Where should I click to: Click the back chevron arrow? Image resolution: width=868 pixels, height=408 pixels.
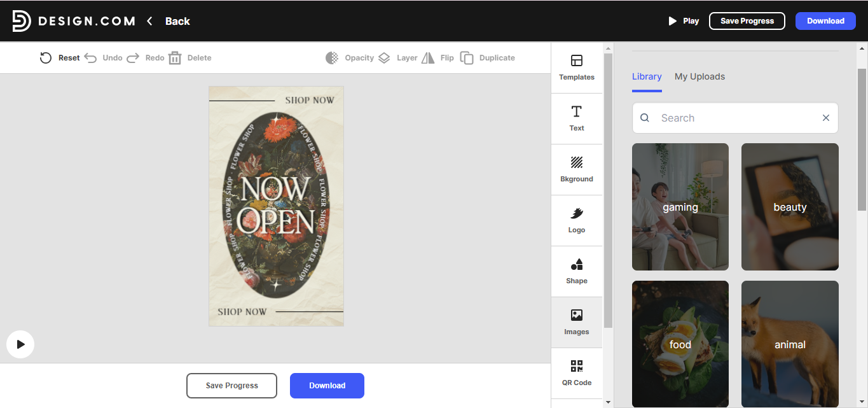tap(149, 21)
